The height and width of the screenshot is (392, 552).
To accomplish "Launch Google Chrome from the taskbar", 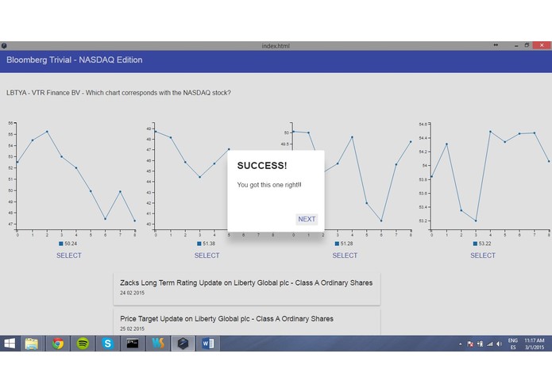I will point(58,344).
